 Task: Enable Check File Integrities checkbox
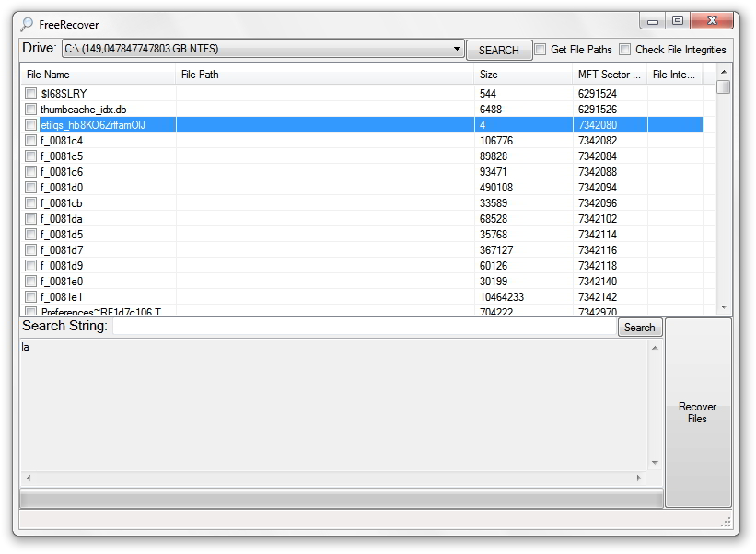(625, 50)
